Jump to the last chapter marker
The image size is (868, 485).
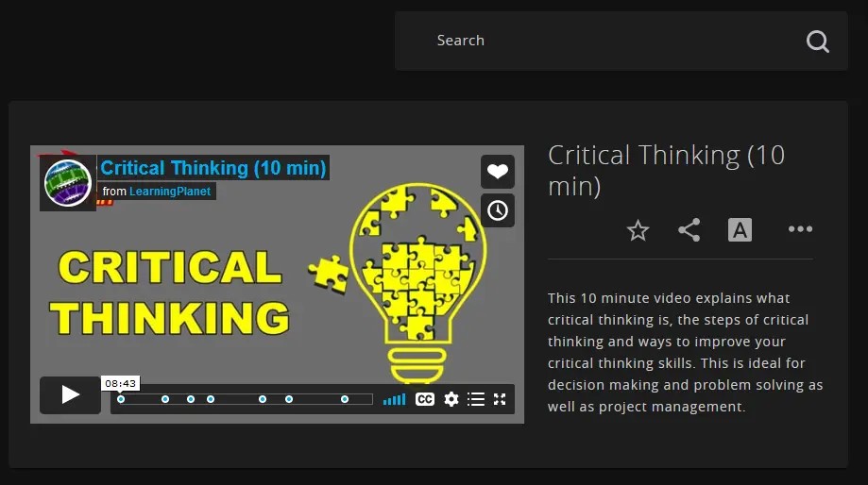[345, 399]
